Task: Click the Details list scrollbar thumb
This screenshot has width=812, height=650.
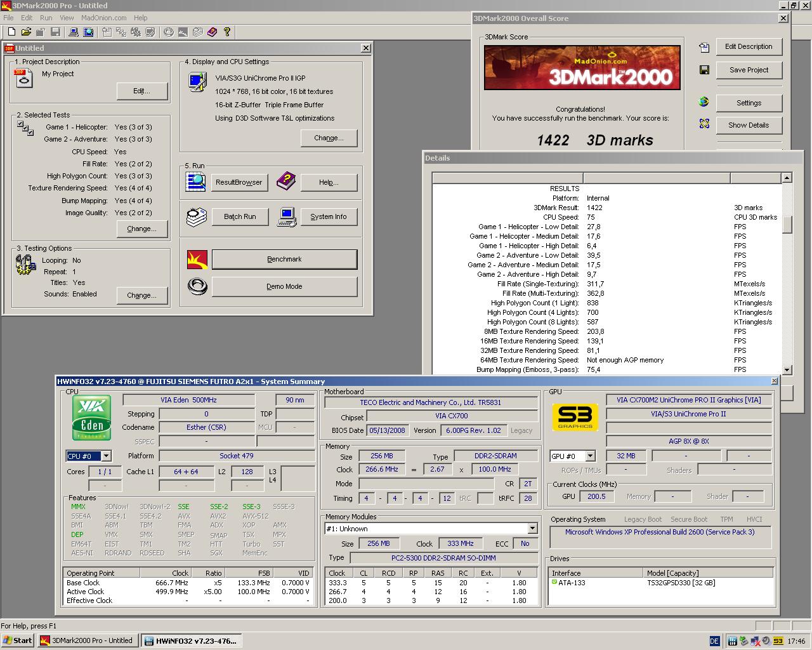Action: [x=787, y=225]
